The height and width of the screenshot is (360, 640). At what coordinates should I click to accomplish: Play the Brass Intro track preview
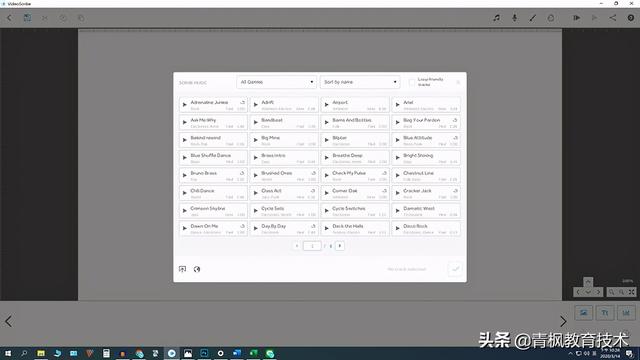256,158
